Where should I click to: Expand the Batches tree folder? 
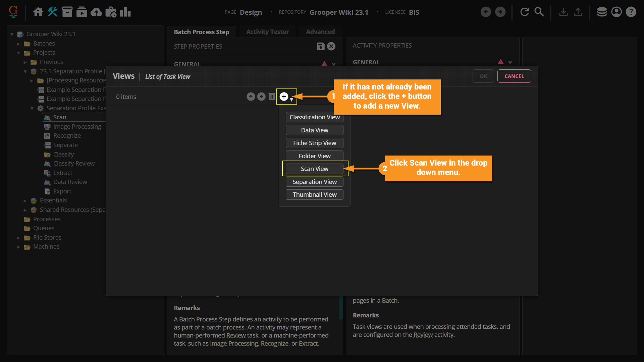[18, 44]
